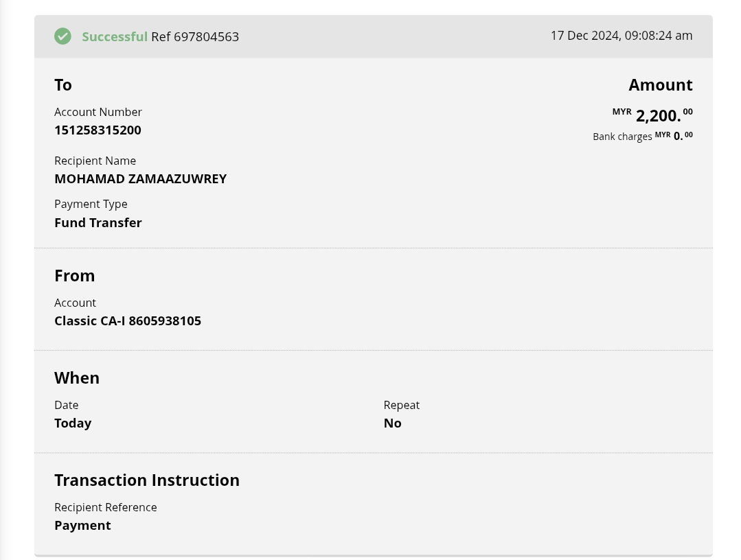Click the Transaction Instruction heading
Viewport: 741px width, 560px height.
coord(147,480)
